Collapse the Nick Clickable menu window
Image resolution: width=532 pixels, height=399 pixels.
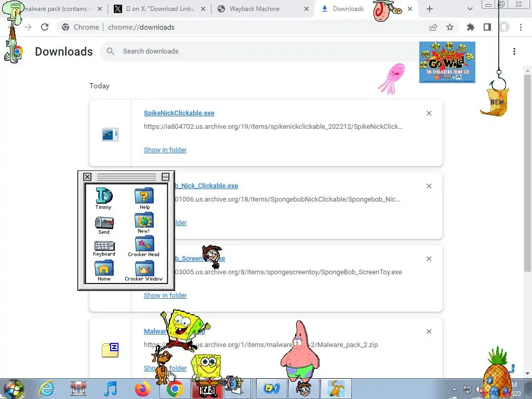click(x=165, y=177)
